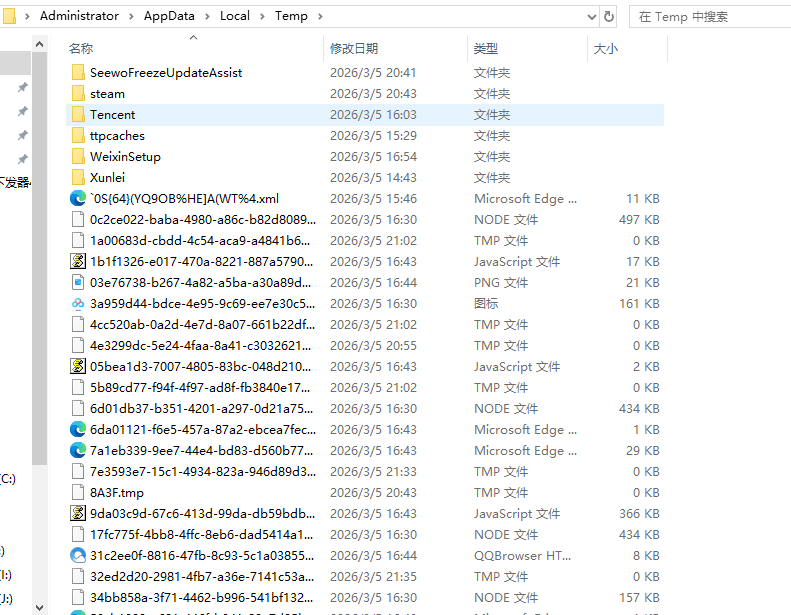Sort files by the 修改日期 column header
The width and height of the screenshot is (791, 615).
[354, 48]
